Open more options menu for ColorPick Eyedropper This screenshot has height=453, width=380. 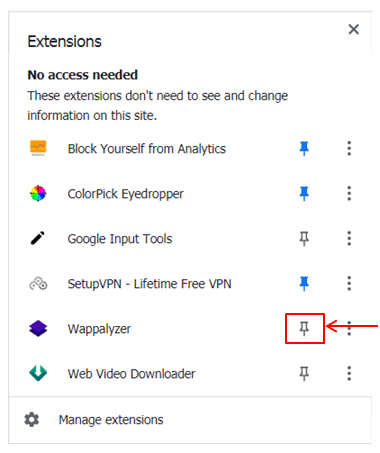349,193
